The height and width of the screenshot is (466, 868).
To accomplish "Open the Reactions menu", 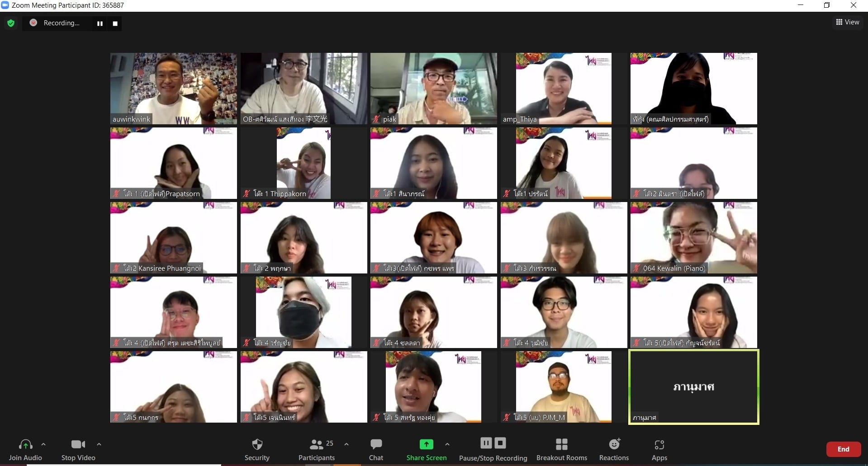I will point(614,449).
